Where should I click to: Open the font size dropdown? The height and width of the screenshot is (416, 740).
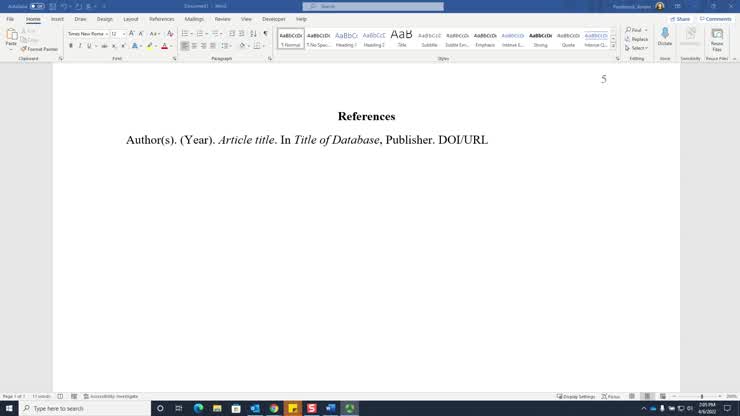pos(124,34)
